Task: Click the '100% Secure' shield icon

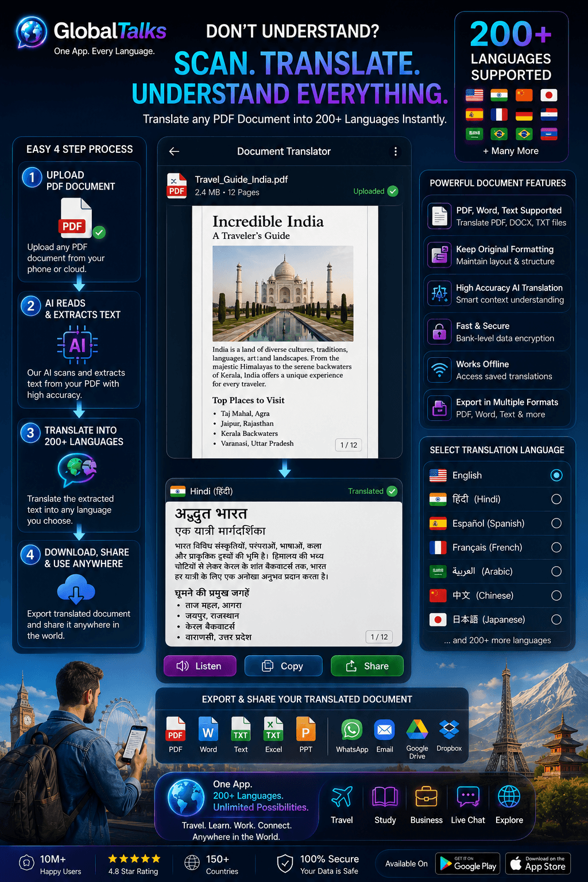Action: [285, 863]
